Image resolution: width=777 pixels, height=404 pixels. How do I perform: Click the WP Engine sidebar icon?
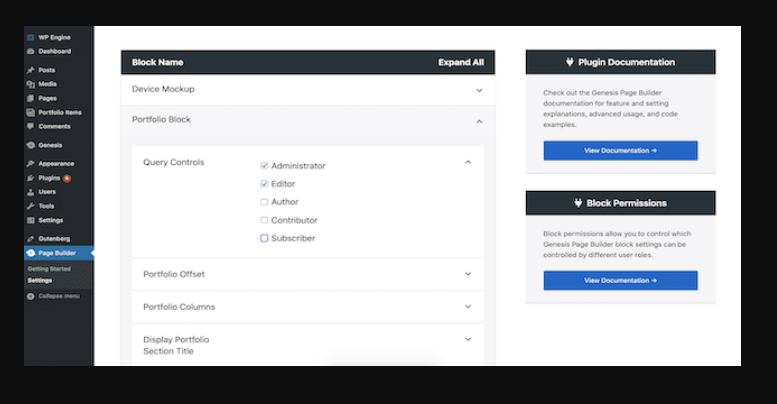pyautogui.click(x=31, y=38)
